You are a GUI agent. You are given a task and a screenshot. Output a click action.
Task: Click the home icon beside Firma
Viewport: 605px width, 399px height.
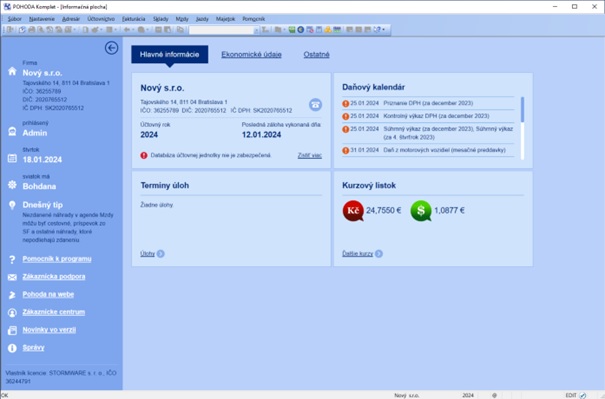point(12,71)
